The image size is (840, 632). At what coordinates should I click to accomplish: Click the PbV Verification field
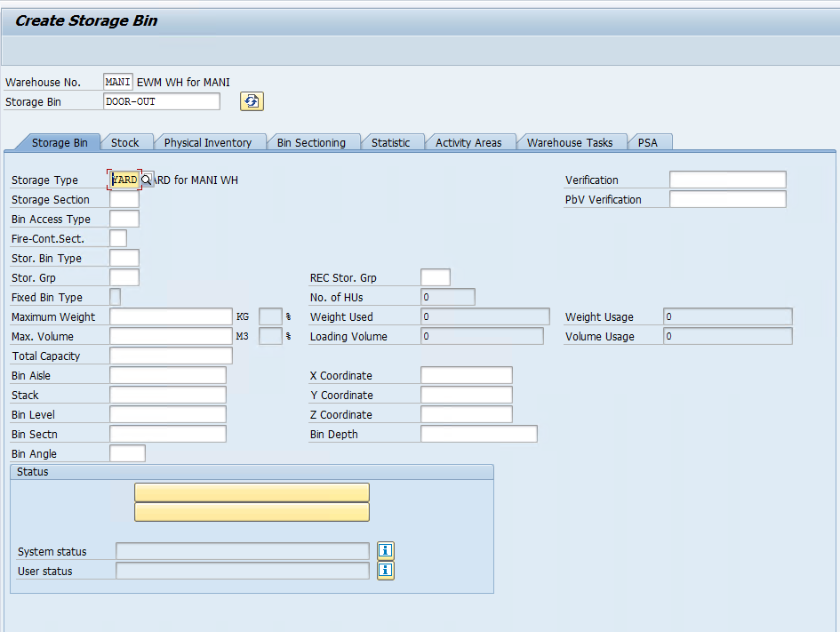coord(728,199)
